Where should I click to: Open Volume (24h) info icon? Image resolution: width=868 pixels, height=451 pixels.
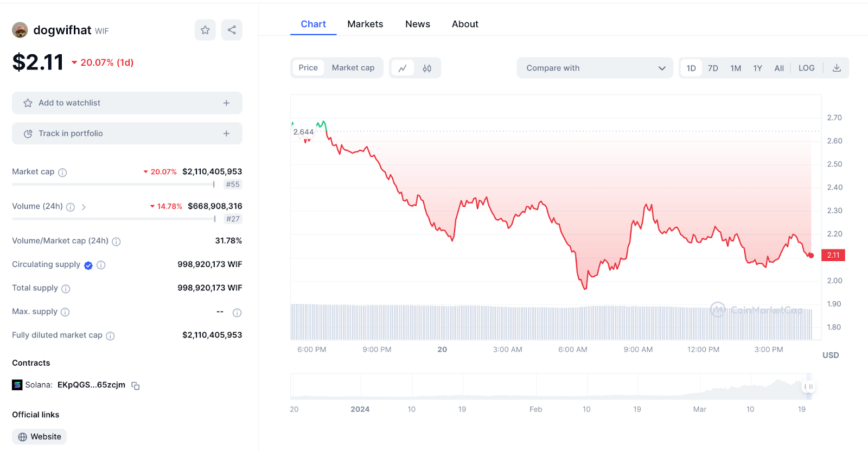point(71,207)
